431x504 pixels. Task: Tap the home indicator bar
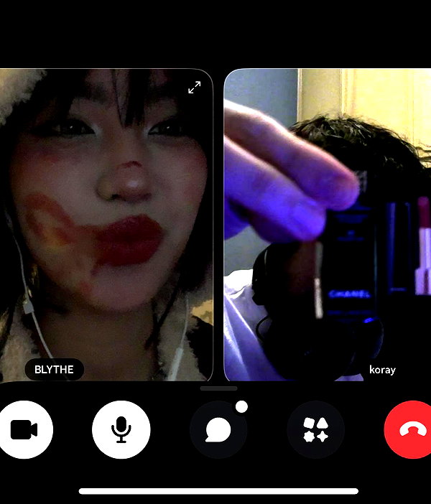(x=218, y=491)
